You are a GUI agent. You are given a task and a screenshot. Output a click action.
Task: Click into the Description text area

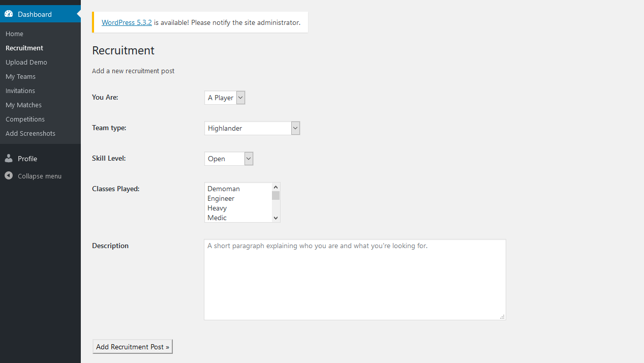click(x=354, y=280)
